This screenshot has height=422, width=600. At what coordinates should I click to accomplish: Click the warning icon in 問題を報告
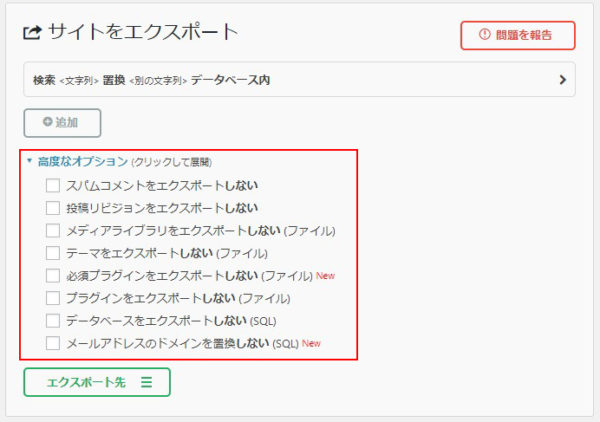(484, 34)
